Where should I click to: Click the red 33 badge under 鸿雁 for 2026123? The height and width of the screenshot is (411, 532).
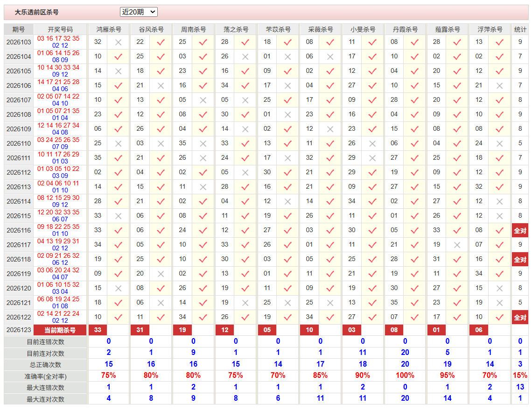click(x=98, y=330)
